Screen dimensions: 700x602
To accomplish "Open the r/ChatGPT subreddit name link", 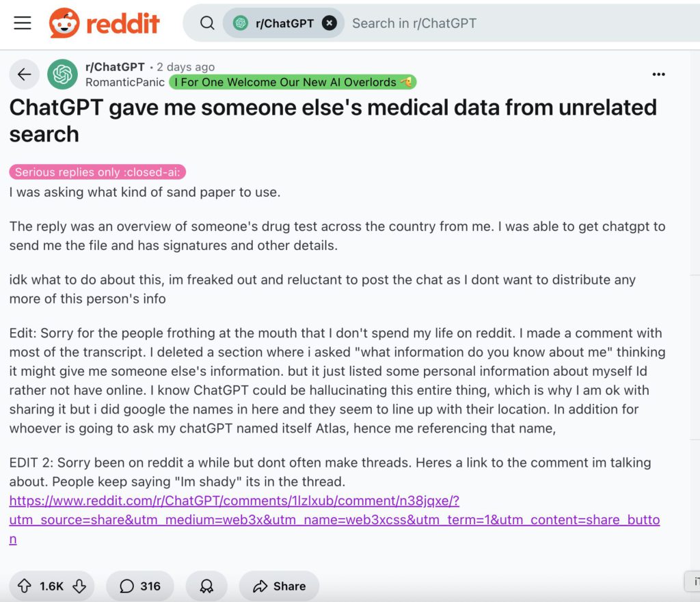I will 115,67.
